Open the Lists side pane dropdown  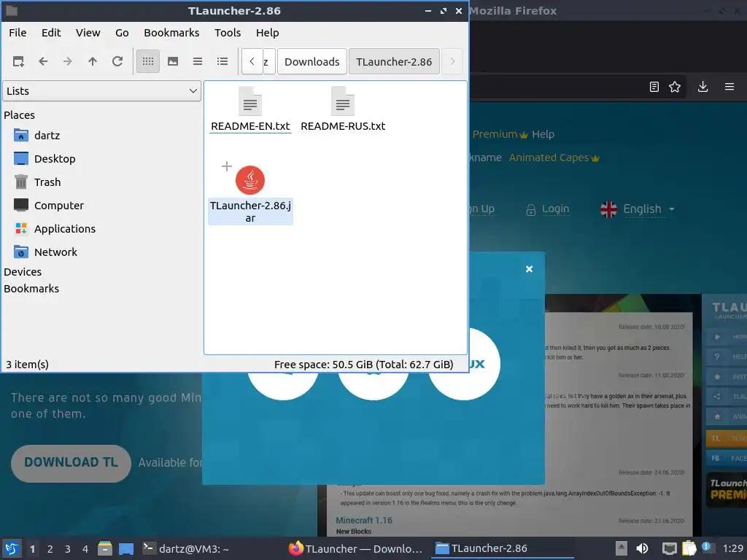(x=101, y=91)
